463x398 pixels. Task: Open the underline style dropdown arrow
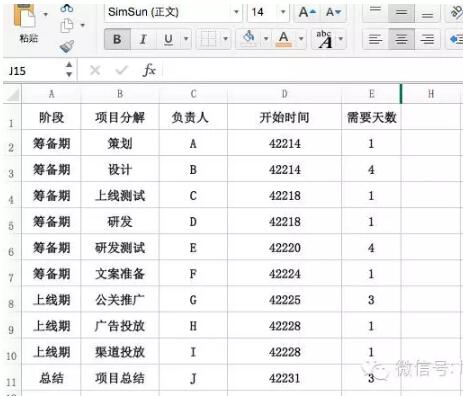(x=186, y=39)
